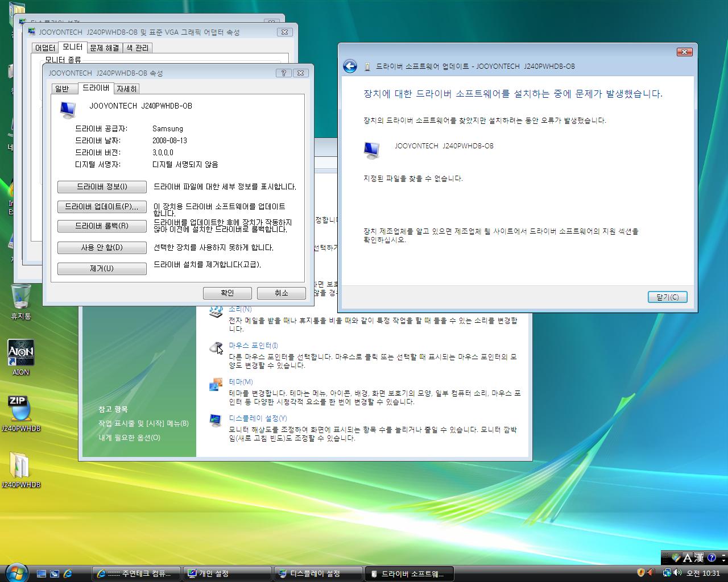Open the 테마(M) link
Viewport: 728px width, 582px height.
pos(241,382)
